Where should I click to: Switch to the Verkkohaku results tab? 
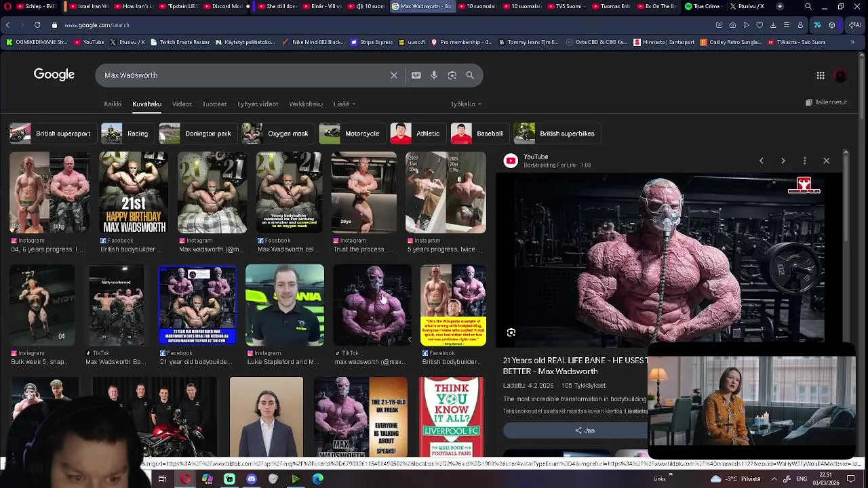(306, 104)
